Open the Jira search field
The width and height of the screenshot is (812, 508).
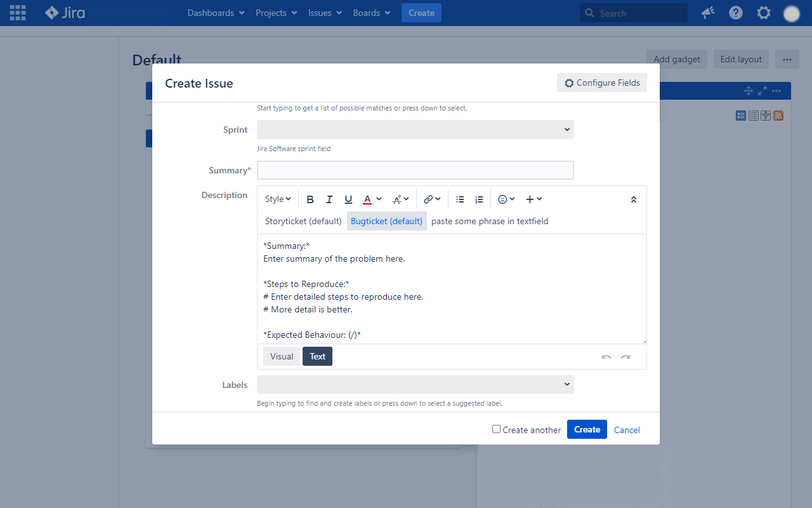tap(633, 13)
